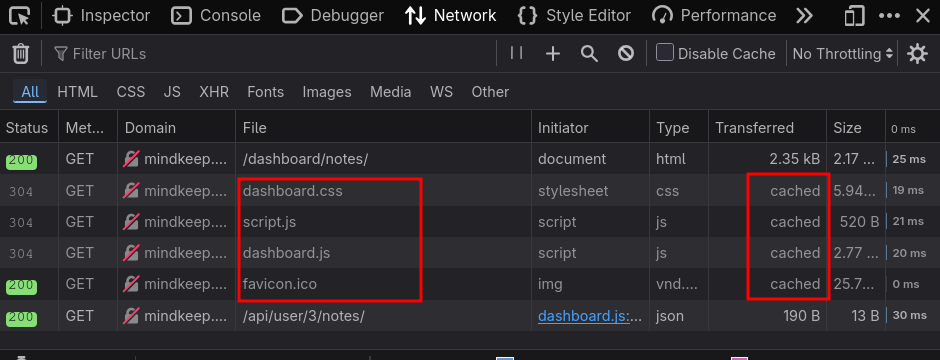This screenshot has height=360, width=940.
Task: Click insecure lock icon on /dashboard/notes/ row
Action: 131,159
